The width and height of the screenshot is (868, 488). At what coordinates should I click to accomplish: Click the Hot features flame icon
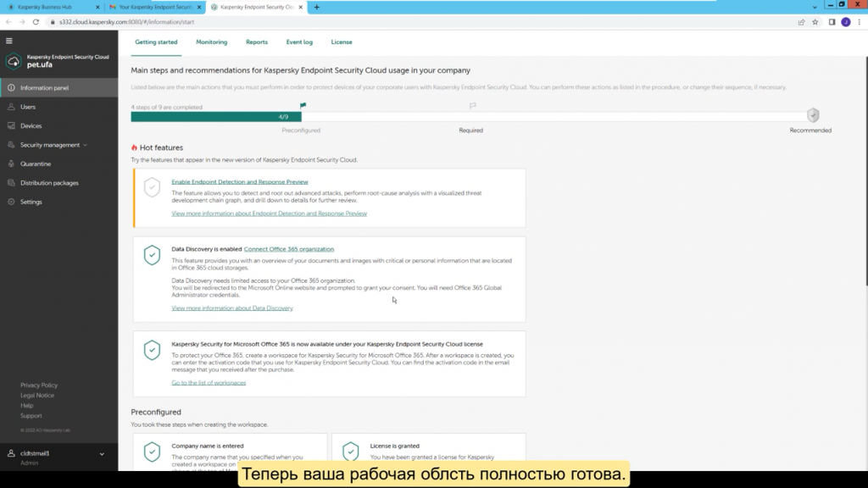(134, 147)
